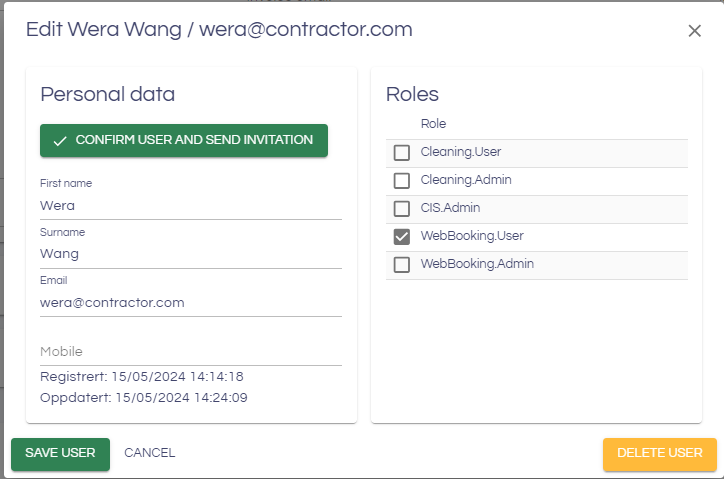This screenshot has height=479, width=724.
Task: Click Confirm User and Send Invitation
Action: (184, 141)
